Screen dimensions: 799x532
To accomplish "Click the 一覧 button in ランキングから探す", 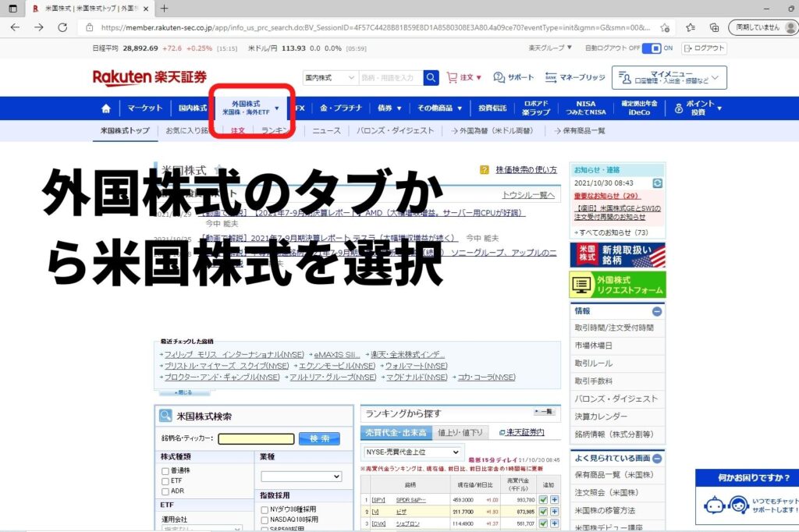I will 544,411.
